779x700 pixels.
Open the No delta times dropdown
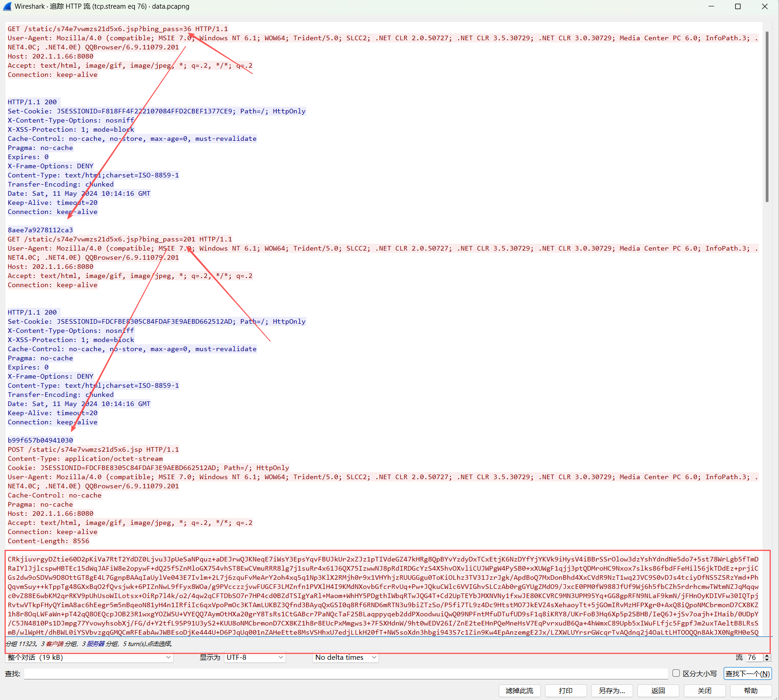pyautogui.click(x=346, y=657)
